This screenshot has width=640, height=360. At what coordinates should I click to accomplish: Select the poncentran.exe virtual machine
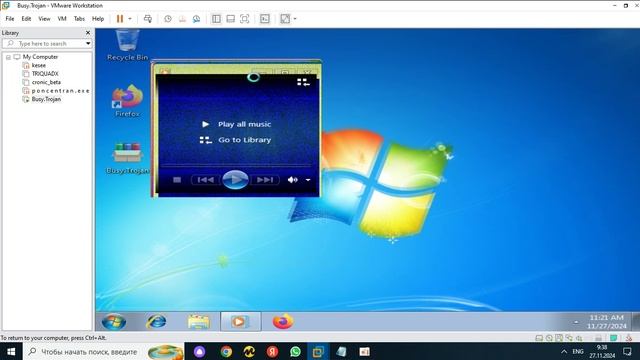pos(60,91)
